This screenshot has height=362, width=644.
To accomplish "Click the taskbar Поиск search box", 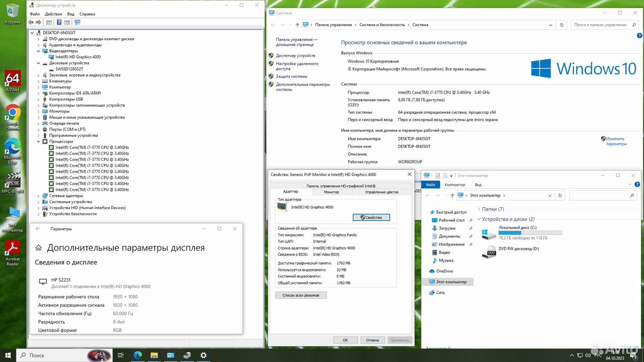I will (65, 355).
